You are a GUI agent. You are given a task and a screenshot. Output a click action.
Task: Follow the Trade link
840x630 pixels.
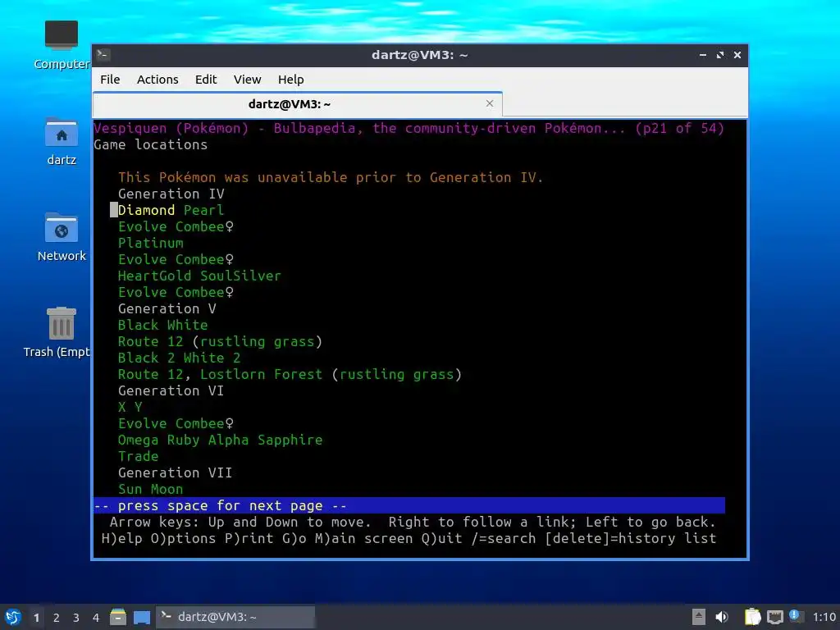click(x=138, y=456)
